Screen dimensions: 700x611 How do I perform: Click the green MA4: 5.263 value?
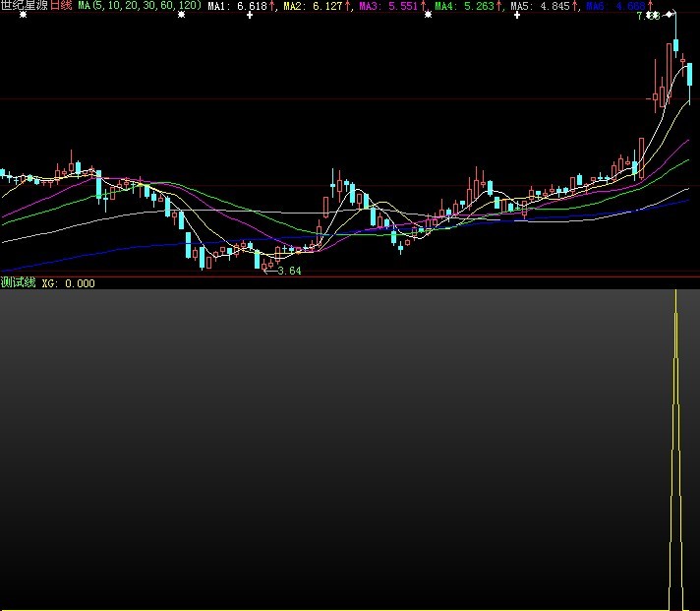coord(465,6)
